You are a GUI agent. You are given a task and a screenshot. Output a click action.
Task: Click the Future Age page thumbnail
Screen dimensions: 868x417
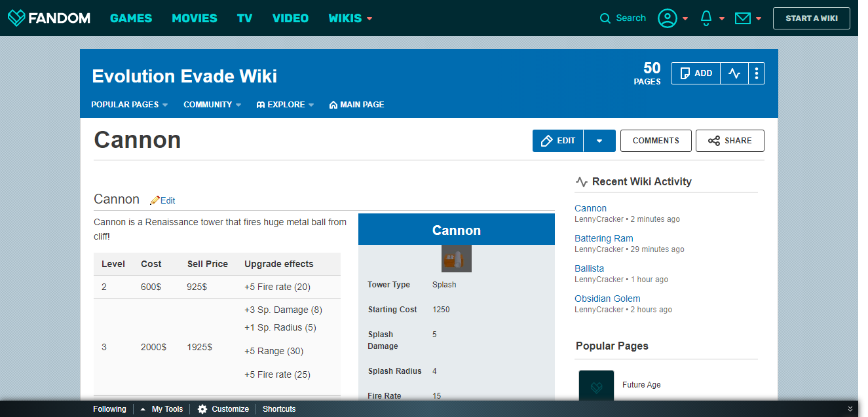pos(596,385)
